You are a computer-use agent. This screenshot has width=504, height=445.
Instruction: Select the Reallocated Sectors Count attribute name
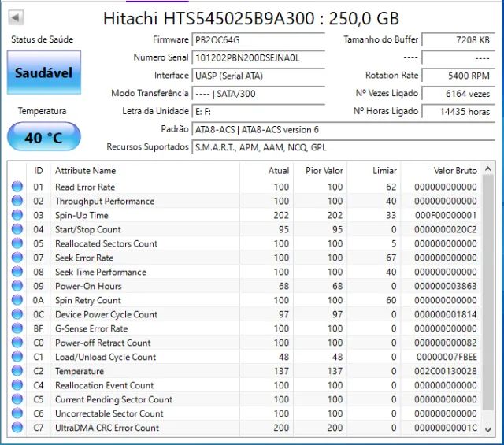(x=106, y=243)
